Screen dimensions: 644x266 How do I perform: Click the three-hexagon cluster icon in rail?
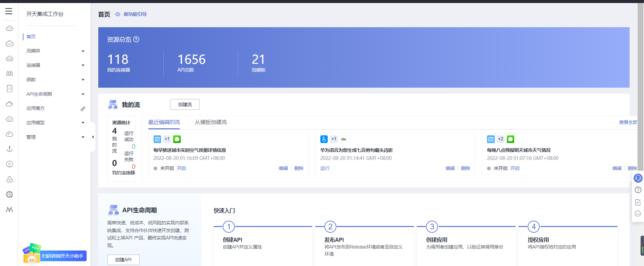pos(9,179)
